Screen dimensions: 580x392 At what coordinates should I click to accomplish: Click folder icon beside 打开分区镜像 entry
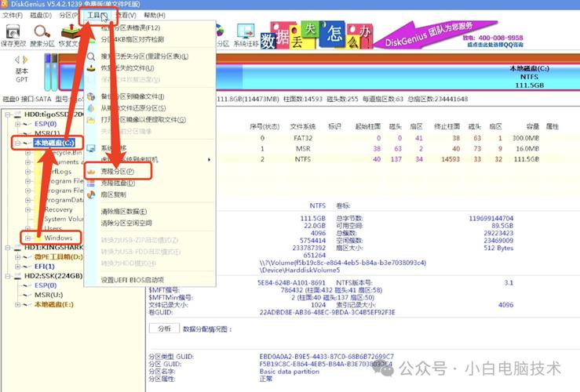click(x=91, y=120)
